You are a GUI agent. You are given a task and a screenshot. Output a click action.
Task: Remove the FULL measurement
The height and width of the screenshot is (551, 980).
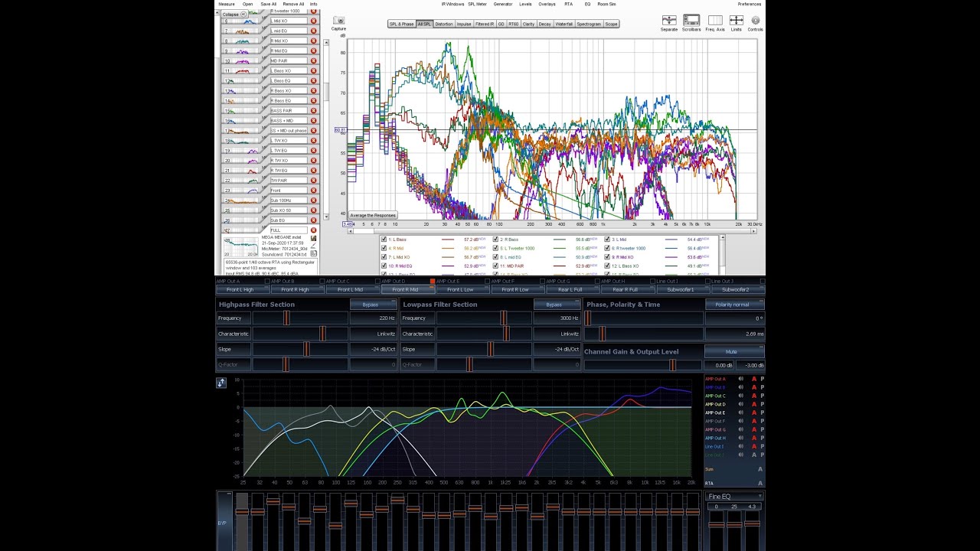[x=313, y=230]
